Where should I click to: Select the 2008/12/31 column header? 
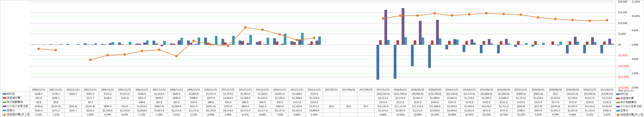pos(176,90)
